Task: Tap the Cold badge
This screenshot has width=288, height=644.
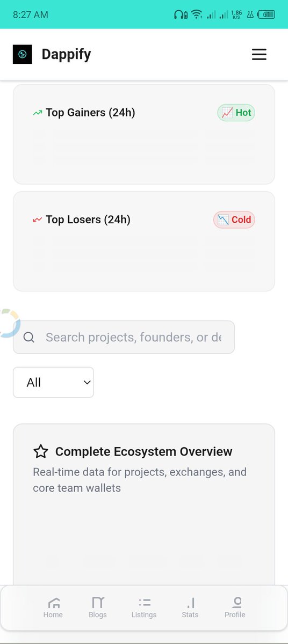Action: pos(234,219)
